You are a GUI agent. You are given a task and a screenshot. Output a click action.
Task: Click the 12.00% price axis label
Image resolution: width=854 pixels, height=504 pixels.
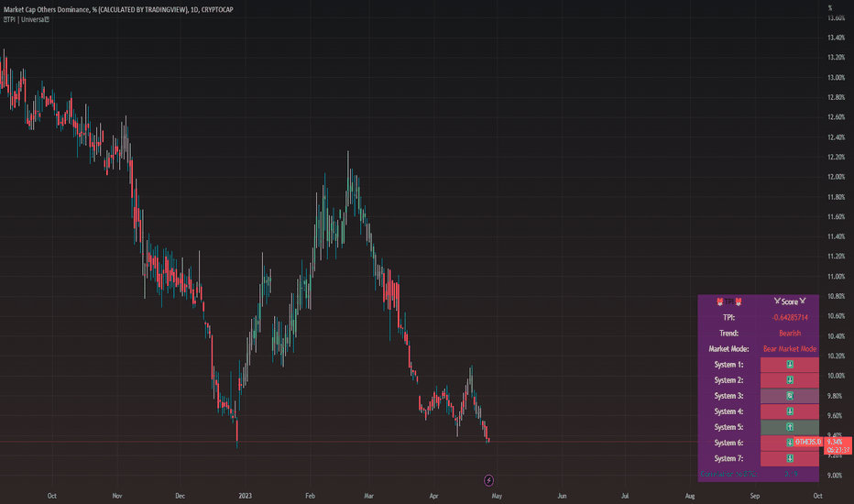click(x=836, y=177)
